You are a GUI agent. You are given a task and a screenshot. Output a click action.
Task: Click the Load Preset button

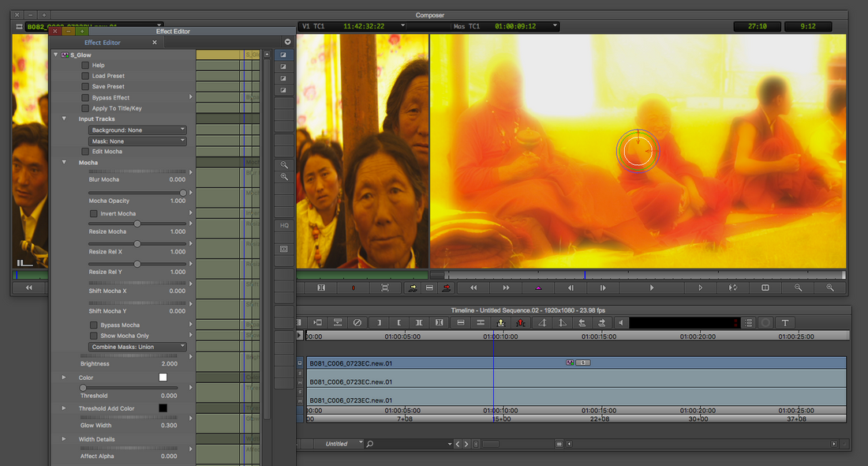click(x=85, y=76)
